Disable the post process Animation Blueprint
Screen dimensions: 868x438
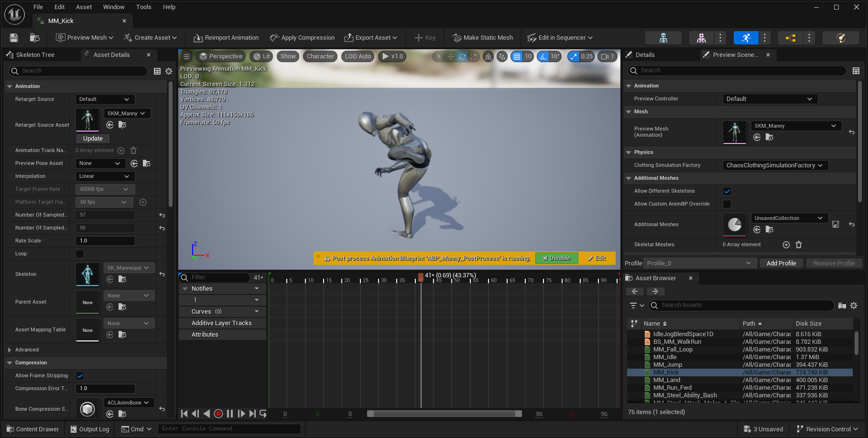click(x=556, y=258)
